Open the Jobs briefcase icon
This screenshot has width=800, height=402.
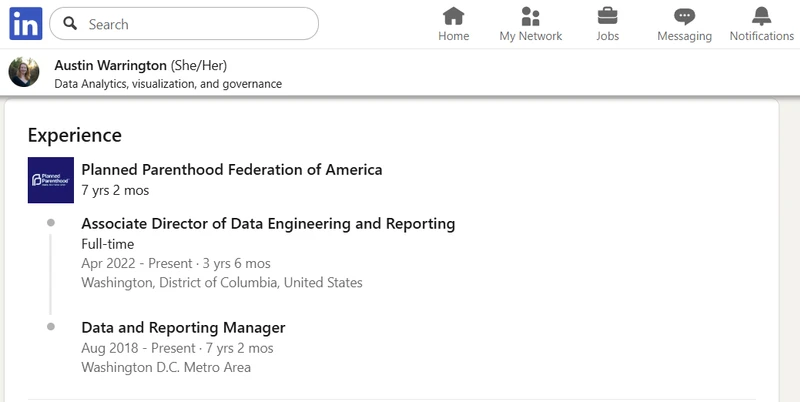click(x=607, y=17)
